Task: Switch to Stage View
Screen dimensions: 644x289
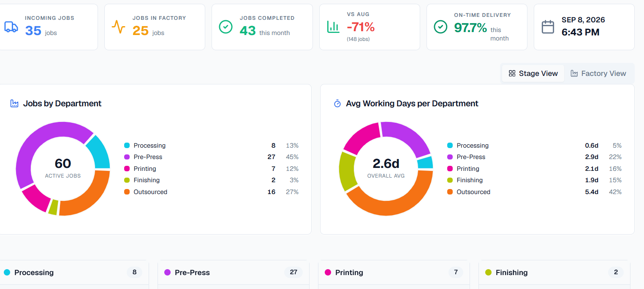Action: [533, 73]
